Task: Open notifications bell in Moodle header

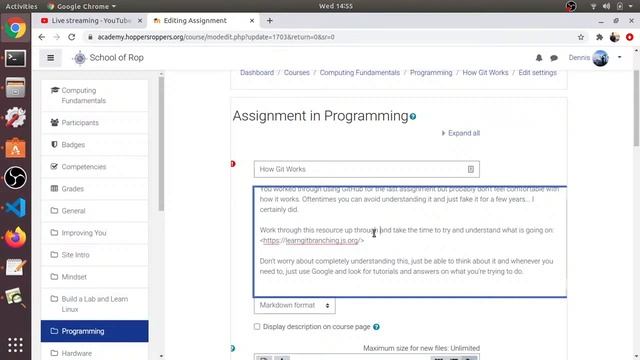Action: coord(539,58)
